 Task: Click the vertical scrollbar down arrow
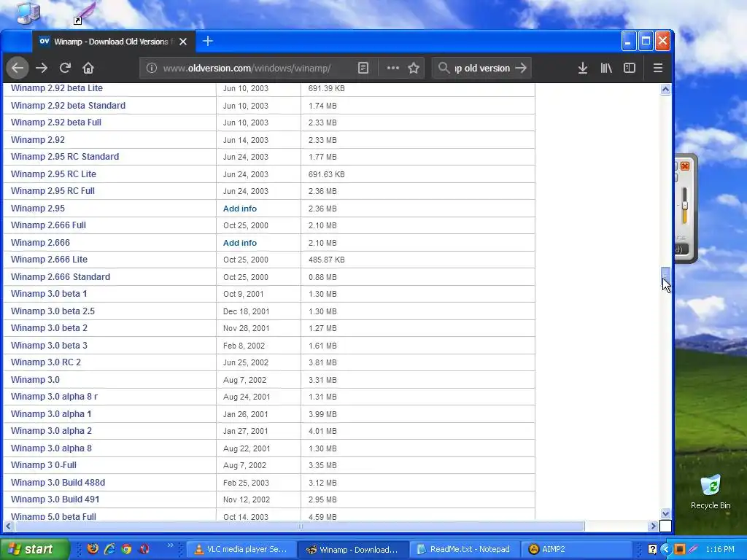pyautogui.click(x=665, y=513)
